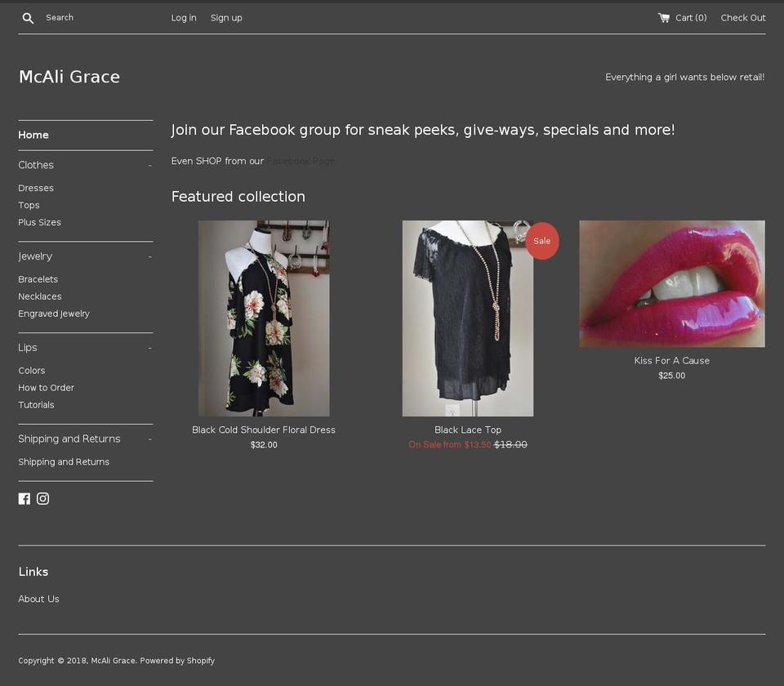Open the Black Cold Shoulder Floral Dress title
Image resolution: width=784 pixels, height=686 pixels.
[x=264, y=430]
